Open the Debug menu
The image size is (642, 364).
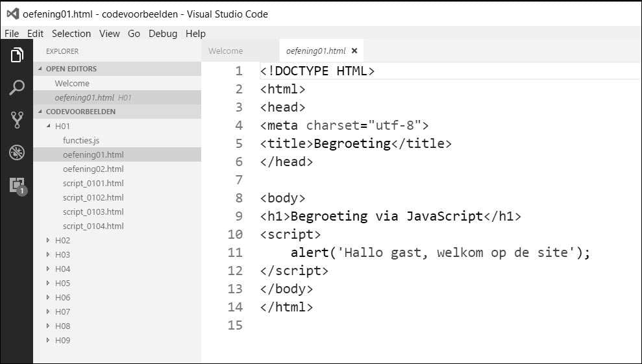(163, 34)
